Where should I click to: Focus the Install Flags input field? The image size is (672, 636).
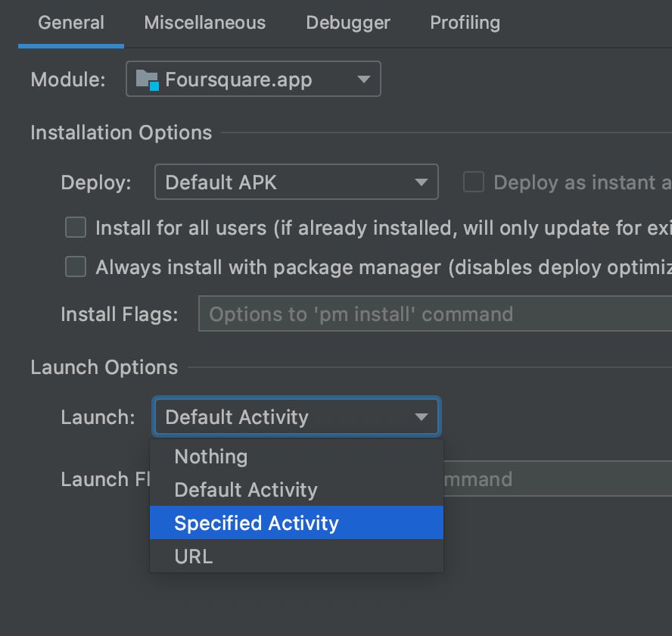point(435,314)
